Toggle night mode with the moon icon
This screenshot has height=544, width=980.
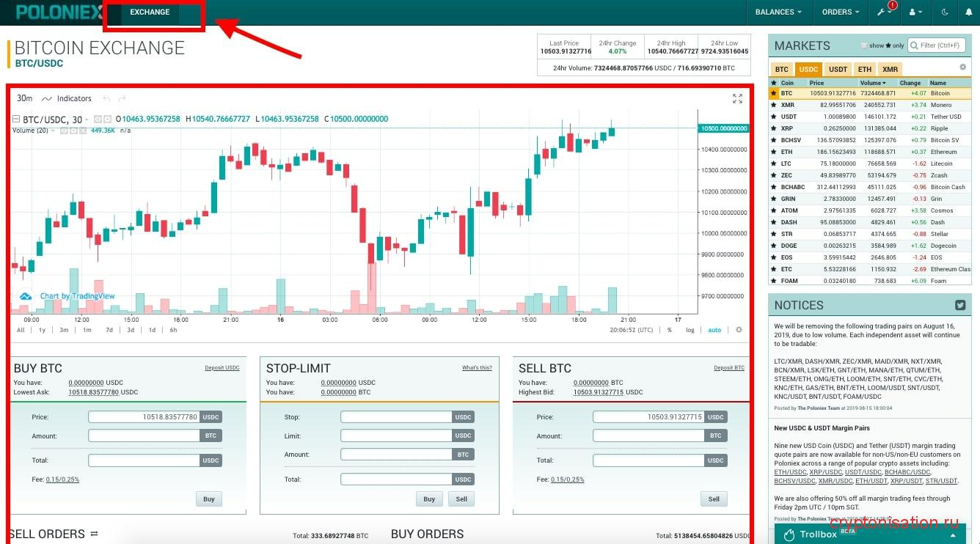pos(945,12)
